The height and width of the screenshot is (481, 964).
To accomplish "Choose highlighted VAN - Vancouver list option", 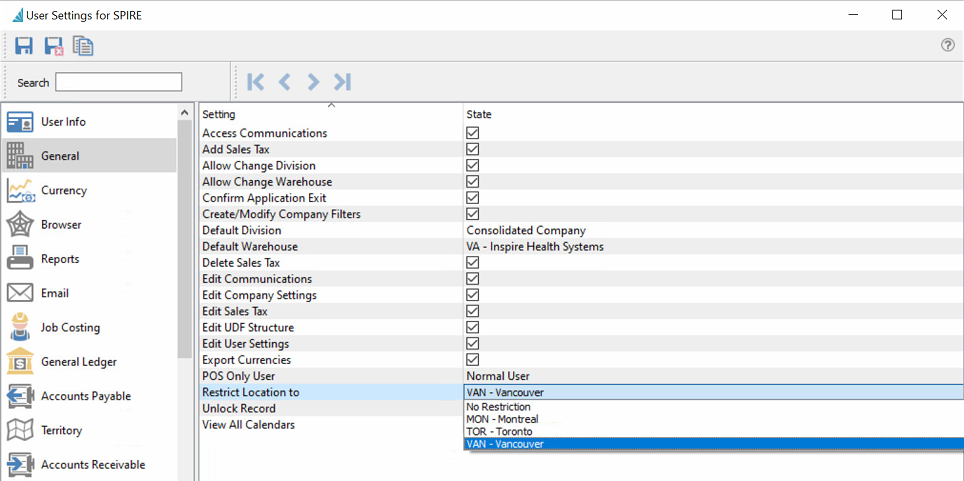I will pyautogui.click(x=713, y=443).
